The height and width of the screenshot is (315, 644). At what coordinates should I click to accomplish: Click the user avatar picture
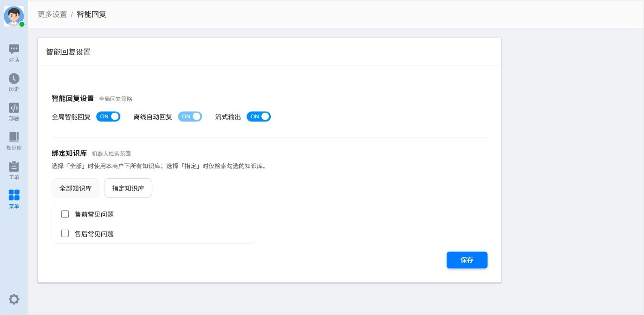point(13,16)
